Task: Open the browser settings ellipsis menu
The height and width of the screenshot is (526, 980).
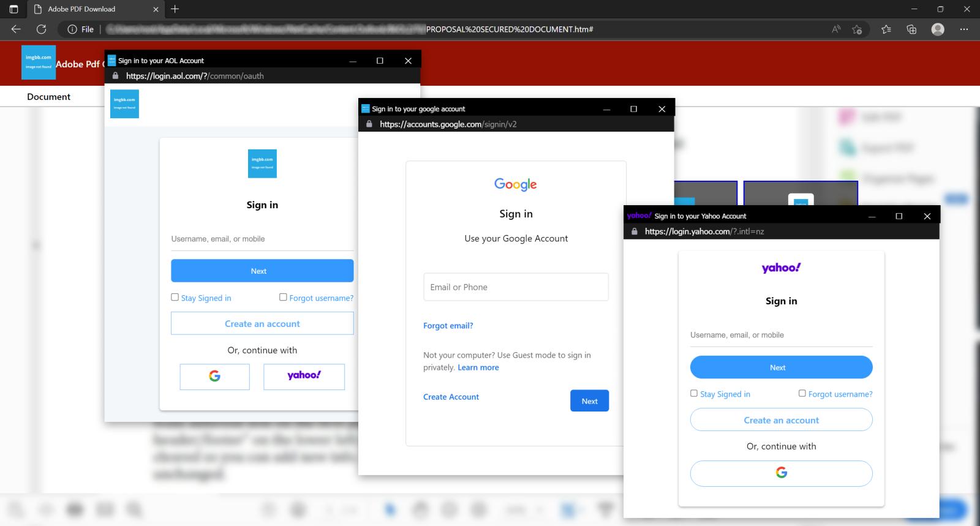Action: pyautogui.click(x=964, y=29)
